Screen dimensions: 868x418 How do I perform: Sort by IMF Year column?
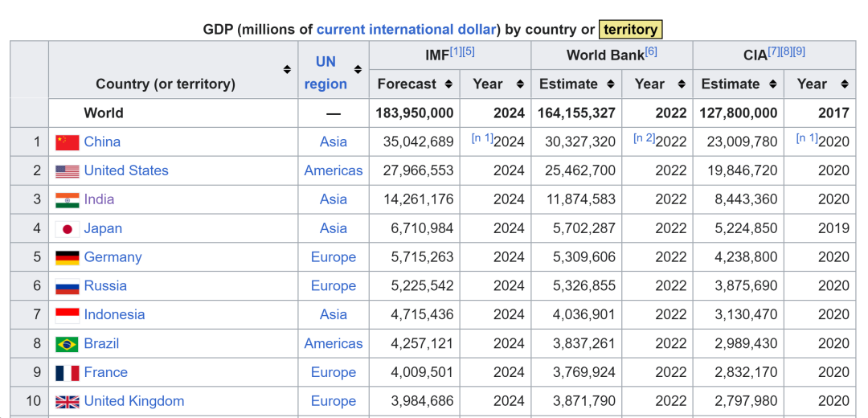pos(520,84)
